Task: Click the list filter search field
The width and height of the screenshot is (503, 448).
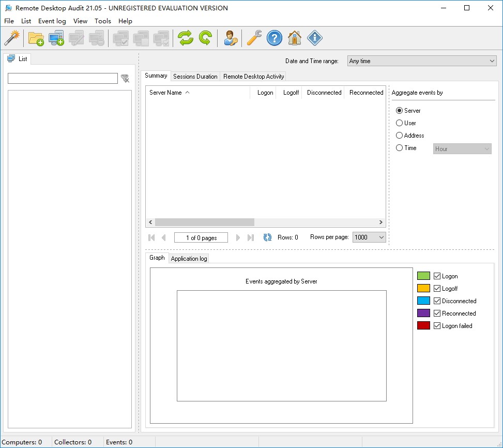Action: 63,78
